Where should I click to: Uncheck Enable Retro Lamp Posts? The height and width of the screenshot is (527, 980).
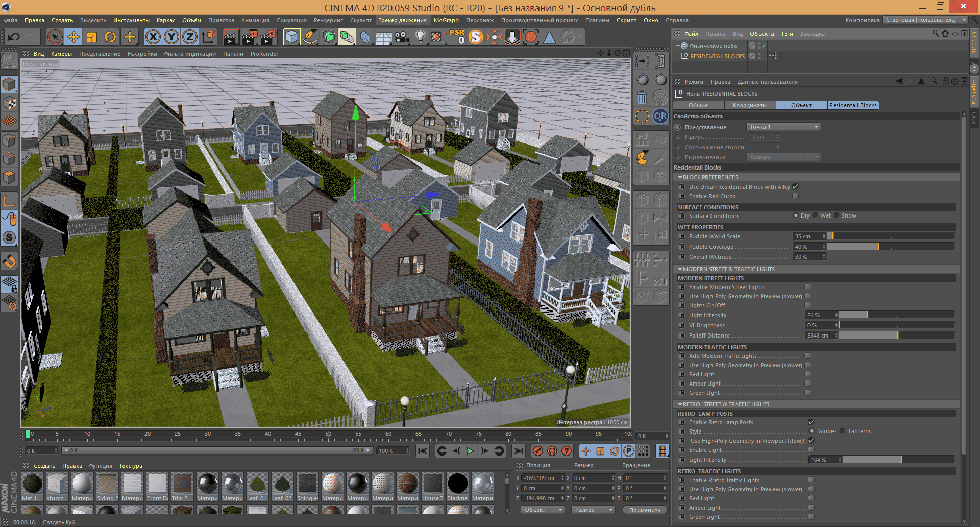pyautogui.click(x=811, y=422)
